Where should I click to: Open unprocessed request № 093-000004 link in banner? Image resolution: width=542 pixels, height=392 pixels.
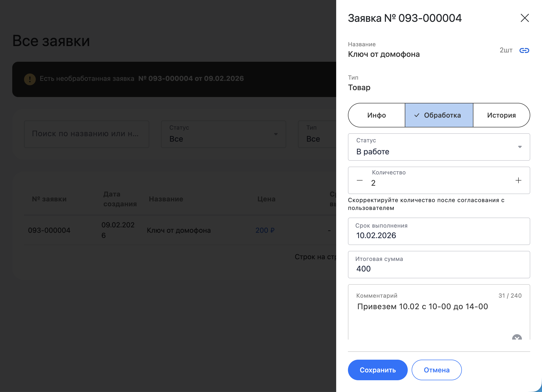tap(191, 79)
